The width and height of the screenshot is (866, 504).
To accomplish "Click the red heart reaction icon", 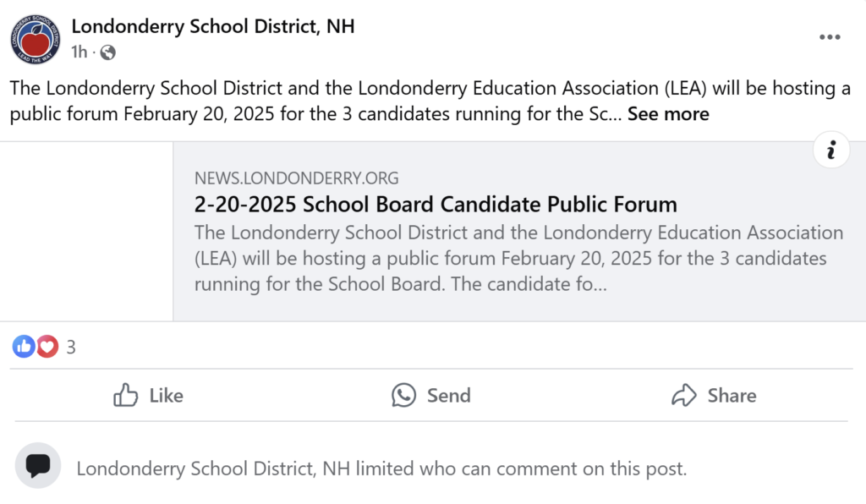I will [47, 347].
